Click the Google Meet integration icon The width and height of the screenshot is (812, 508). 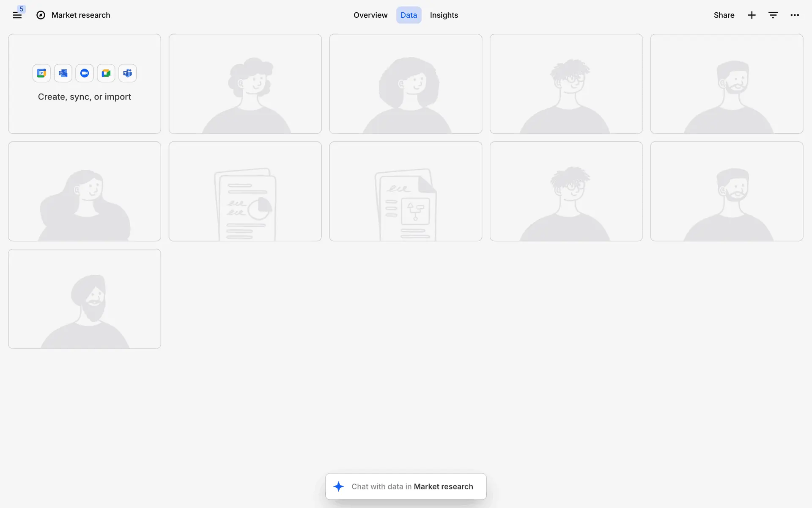[x=106, y=73]
